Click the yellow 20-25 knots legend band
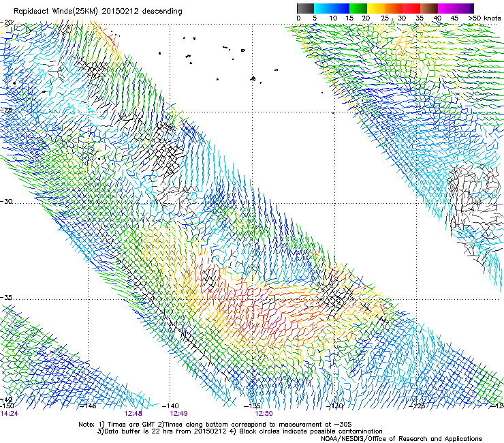Screen dimensions: 504x443 pyautogui.click(x=376, y=8)
